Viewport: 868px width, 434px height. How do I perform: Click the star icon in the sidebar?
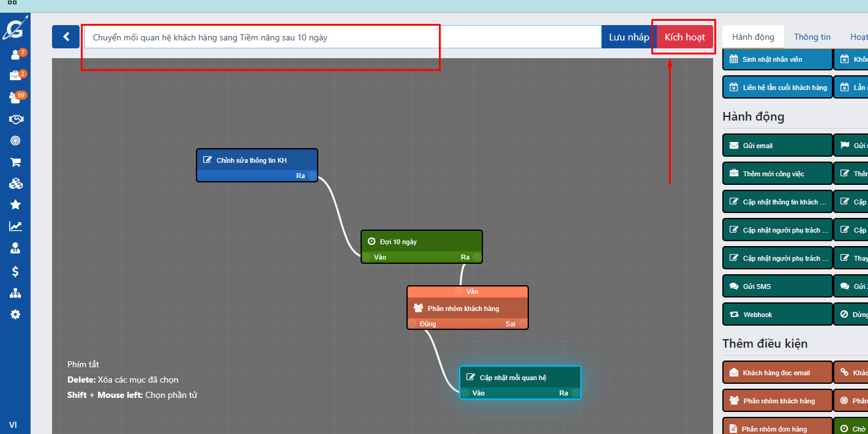[x=15, y=204]
